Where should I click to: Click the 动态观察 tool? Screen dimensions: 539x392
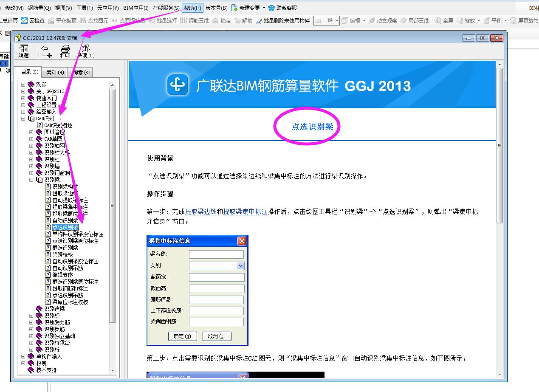point(383,20)
